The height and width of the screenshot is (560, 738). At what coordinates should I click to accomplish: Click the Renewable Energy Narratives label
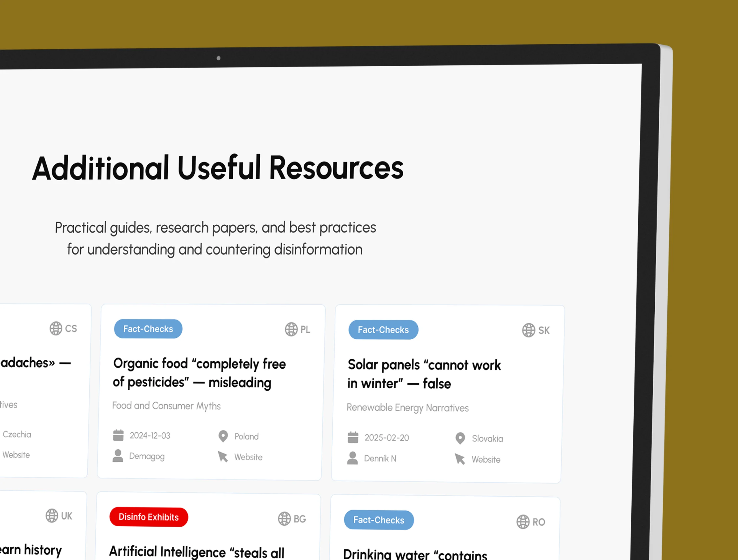click(408, 408)
